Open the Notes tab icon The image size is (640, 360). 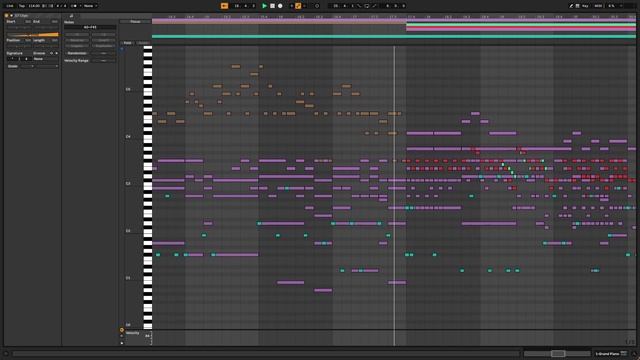(x=71, y=16)
